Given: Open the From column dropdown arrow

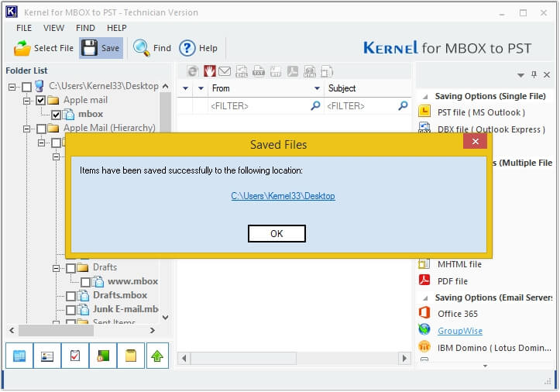Looking at the screenshot, I should [317, 88].
